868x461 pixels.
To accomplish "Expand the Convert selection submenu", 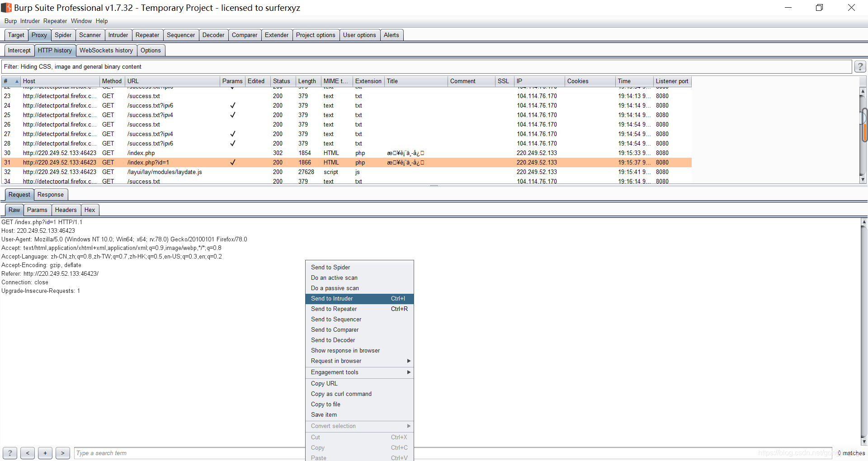I will pos(409,426).
